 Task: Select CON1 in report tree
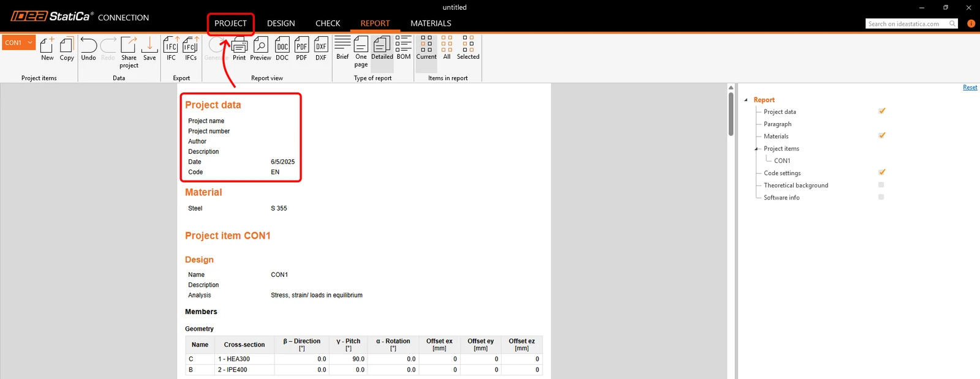coord(782,161)
